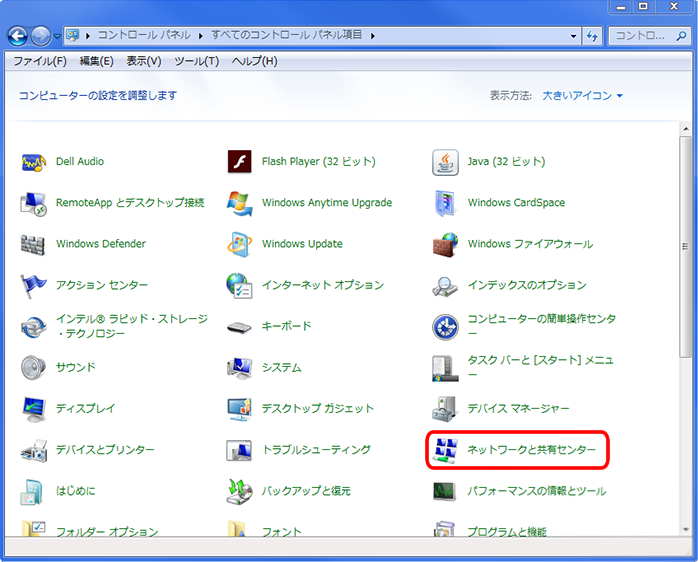Click the Flash Player (32 ビット) icon
This screenshot has width=698, height=562.
[x=239, y=162]
